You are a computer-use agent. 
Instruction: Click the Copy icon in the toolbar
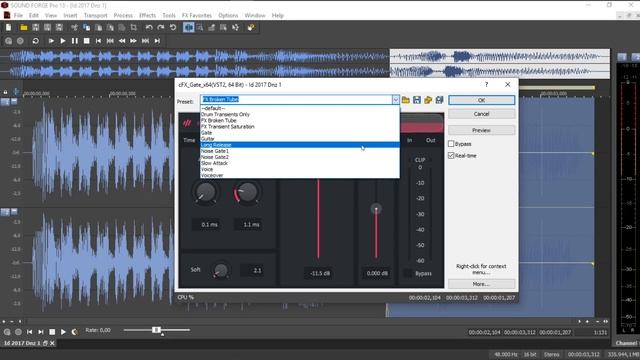click(x=87, y=28)
